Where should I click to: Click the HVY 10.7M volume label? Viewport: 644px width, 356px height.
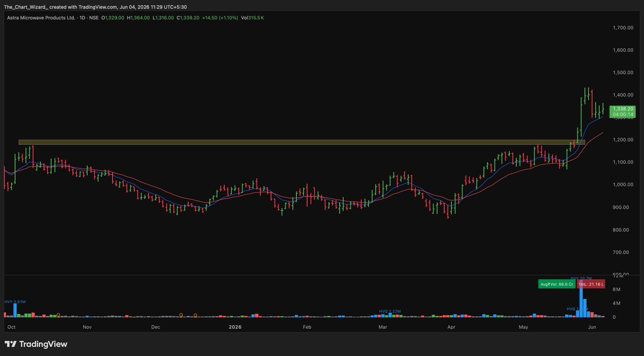click(581, 279)
